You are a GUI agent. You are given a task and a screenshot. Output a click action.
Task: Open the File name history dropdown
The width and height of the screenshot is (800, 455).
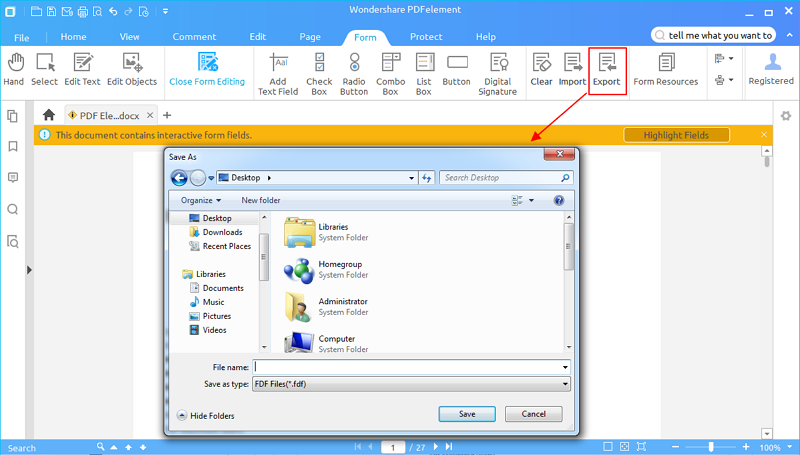click(x=565, y=367)
